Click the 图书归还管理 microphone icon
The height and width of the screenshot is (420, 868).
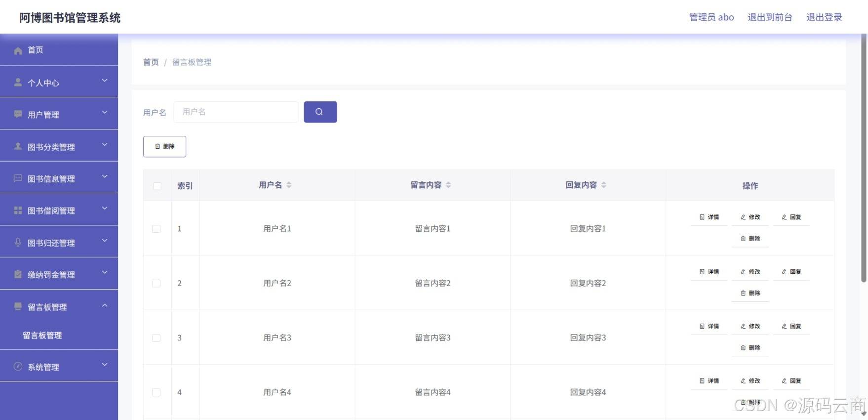click(x=18, y=242)
